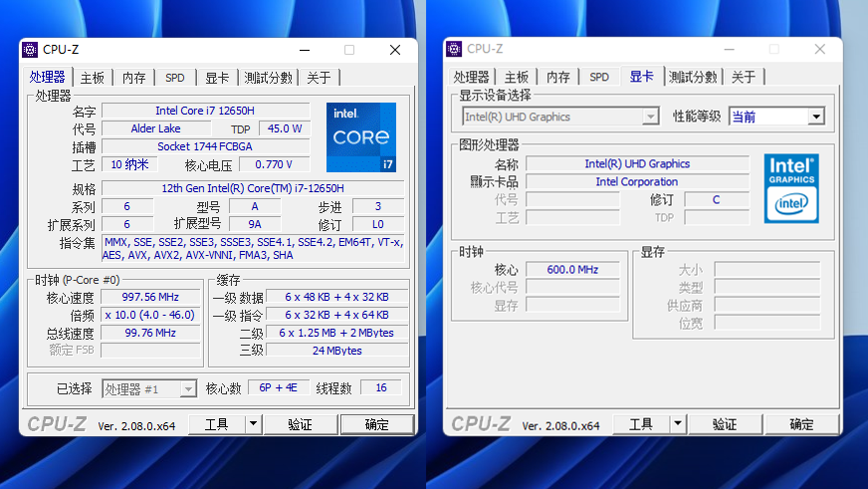Image resolution: width=868 pixels, height=489 pixels.
Task: Click 验证 button in right window
Action: (x=725, y=424)
